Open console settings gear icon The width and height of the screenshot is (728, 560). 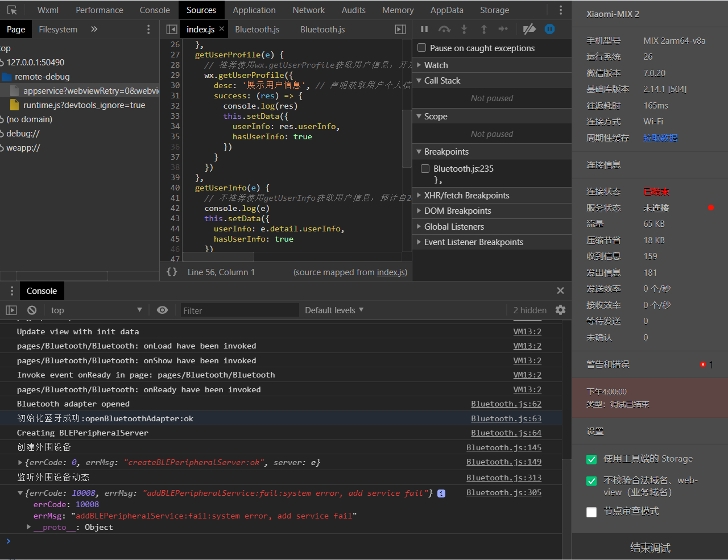click(x=560, y=310)
